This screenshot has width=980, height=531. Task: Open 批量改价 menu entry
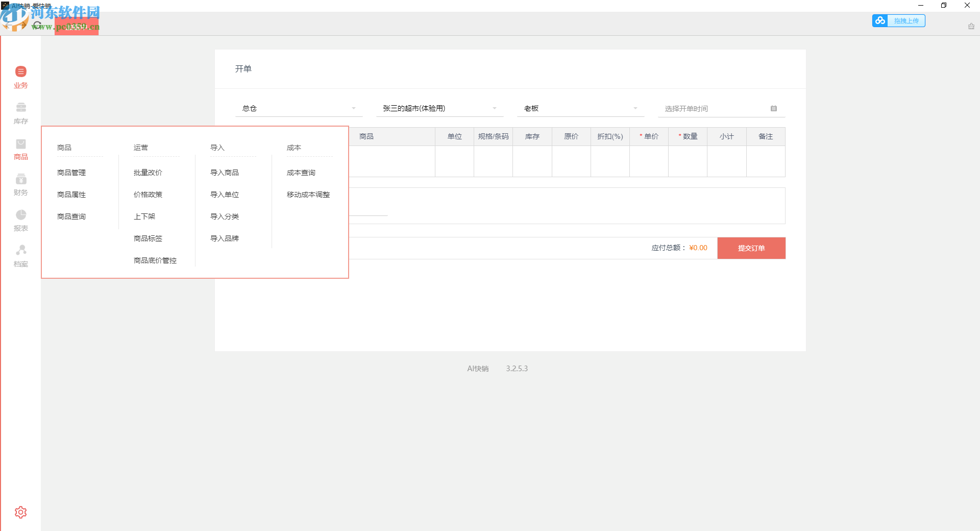point(148,173)
